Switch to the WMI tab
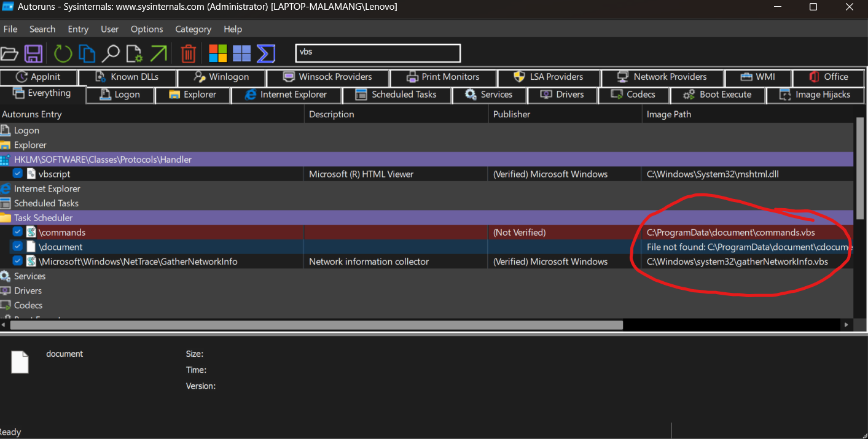The image size is (868, 439). (758, 77)
